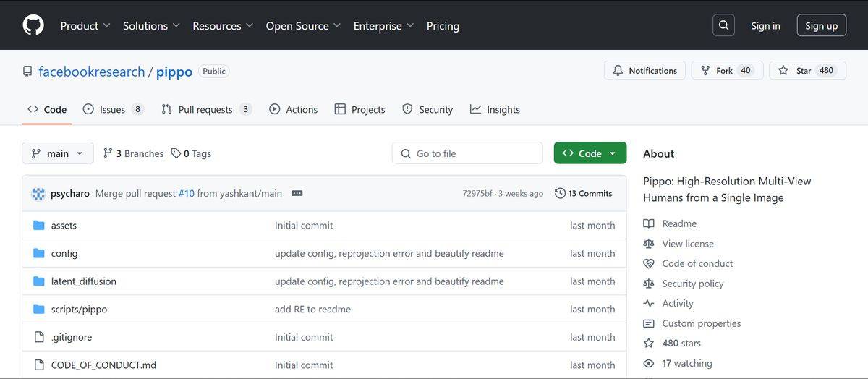Click the CODE_OF_CONDUCT.md file icon
The image size is (868, 379).
click(x=39, y=365)
